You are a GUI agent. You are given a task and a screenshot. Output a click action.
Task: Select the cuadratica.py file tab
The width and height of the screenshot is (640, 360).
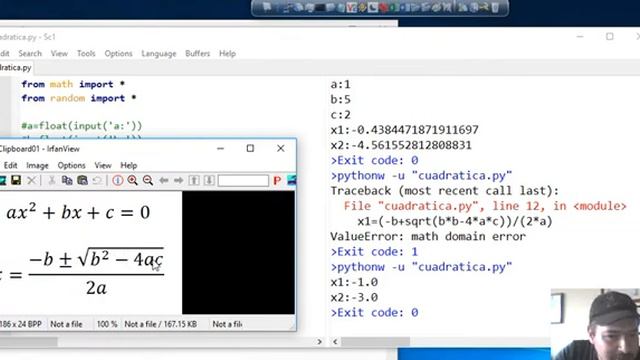pyautogui.click(x=16, y=68)
